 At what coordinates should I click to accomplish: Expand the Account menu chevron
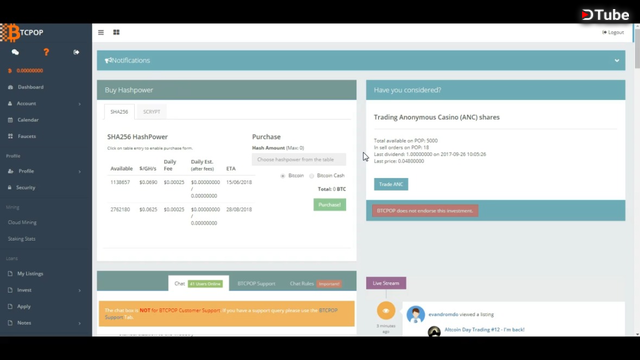click(80, 104)
